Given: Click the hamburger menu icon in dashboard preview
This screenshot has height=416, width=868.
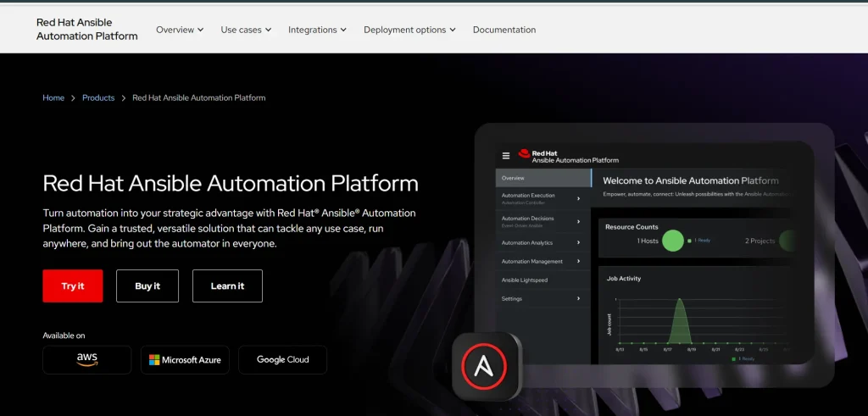Looking at the screenshot, I should [506, 156].
